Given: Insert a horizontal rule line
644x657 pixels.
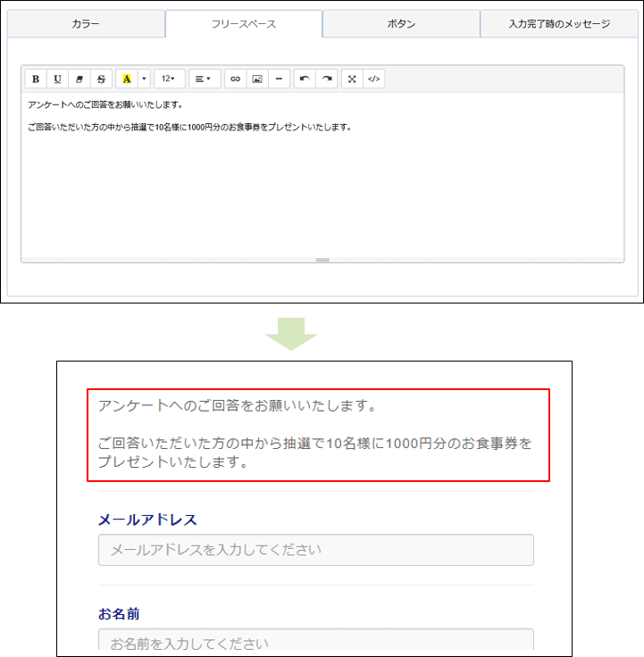Looking at the screenshot, I should point(279,79).
